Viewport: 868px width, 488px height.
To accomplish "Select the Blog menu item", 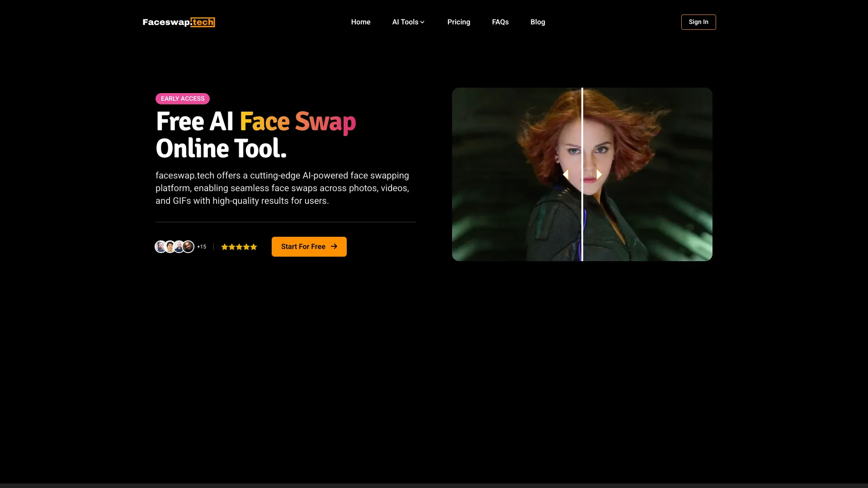I will (x=538, y=22).
